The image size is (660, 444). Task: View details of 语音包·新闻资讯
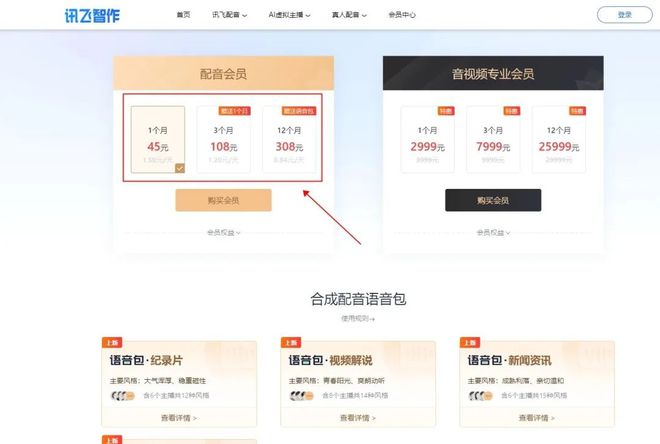click(x=537, y=418)
